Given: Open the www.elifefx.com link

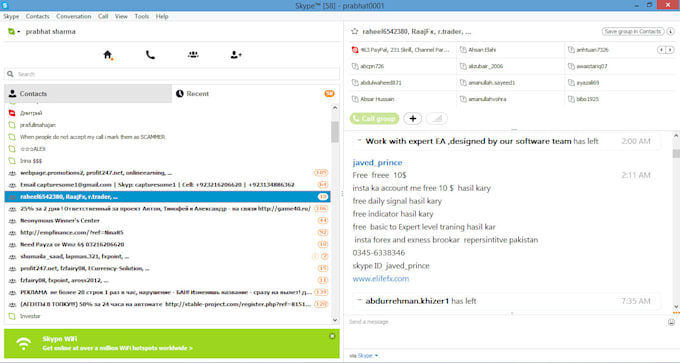Looking at the screenshot, I should 381,278.
